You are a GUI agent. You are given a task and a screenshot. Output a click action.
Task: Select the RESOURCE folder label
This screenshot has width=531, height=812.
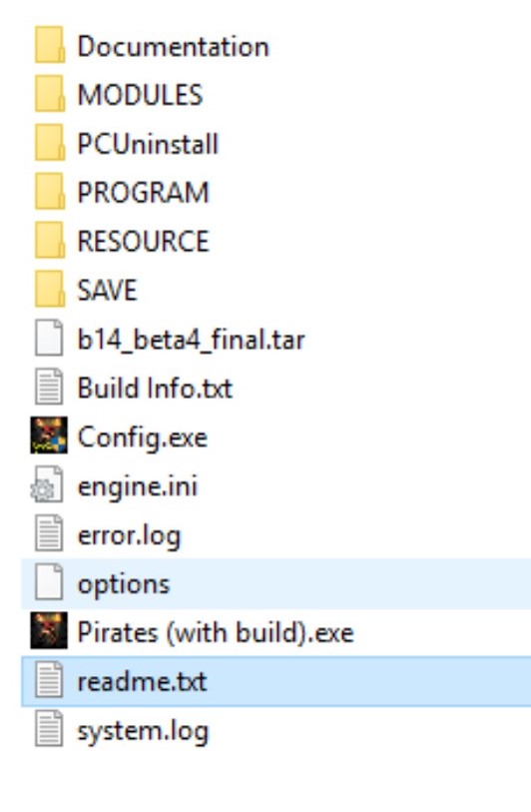[x=143, y=242]
